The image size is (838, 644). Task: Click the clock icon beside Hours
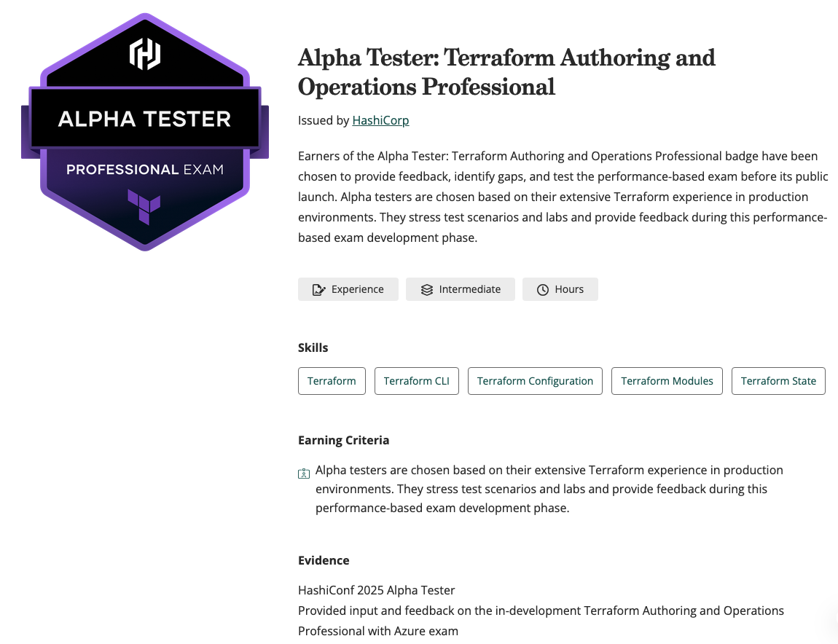pos(543,290)
